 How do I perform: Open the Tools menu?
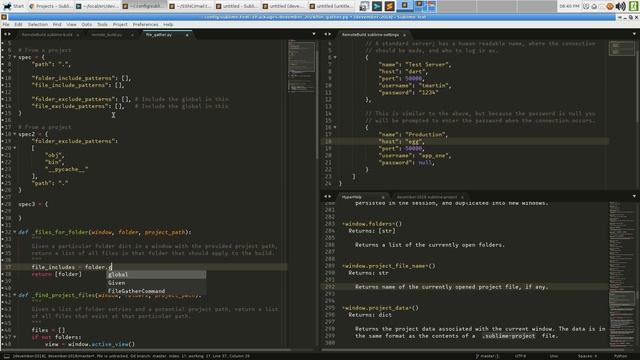tap(102, 24)
